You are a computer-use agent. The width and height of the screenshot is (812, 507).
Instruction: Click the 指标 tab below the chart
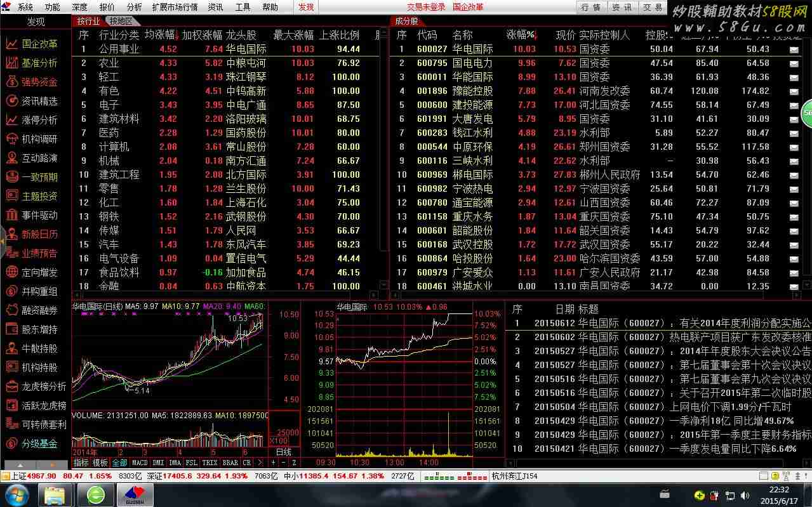81,463
